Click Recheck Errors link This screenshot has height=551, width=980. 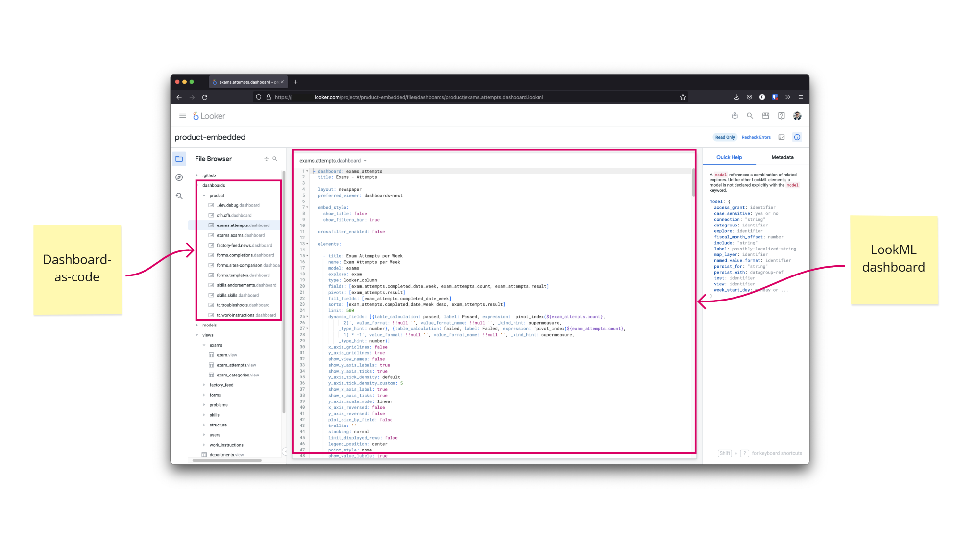pos(756,137)
